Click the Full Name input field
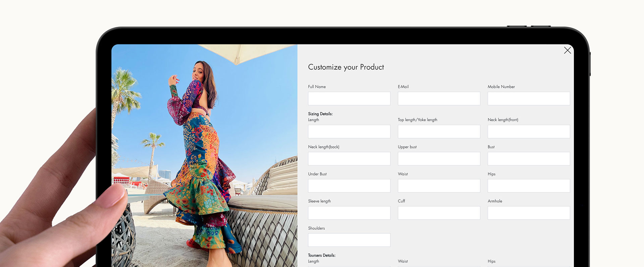Viewport: 644px width, 267px height. click(x=349, y=98)
